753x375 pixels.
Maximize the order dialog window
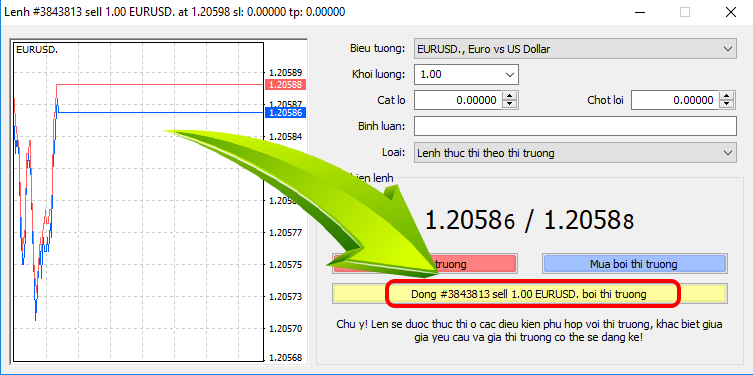tap(685, 12)
